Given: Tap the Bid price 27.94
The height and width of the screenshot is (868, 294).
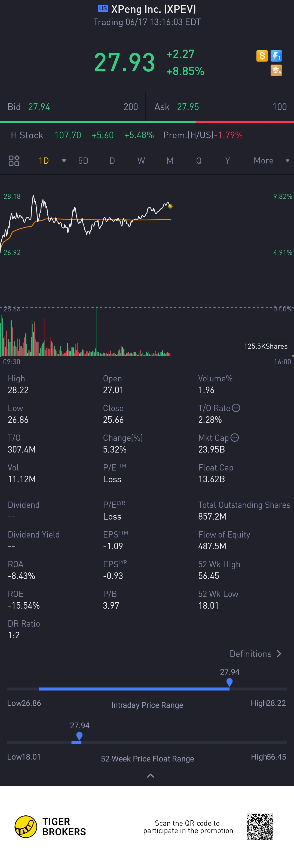Looking at the screenshot, I should pos(39,107).
